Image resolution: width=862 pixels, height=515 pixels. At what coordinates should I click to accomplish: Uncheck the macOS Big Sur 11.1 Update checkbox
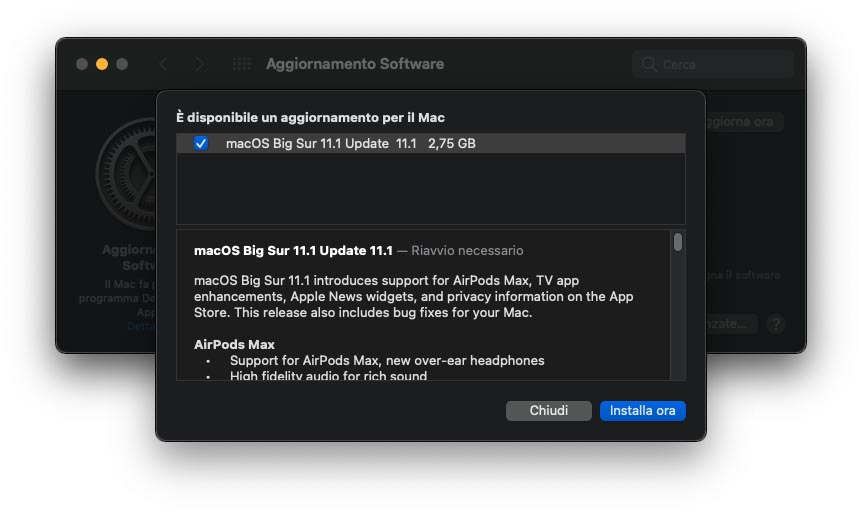[x=201, y=144]
